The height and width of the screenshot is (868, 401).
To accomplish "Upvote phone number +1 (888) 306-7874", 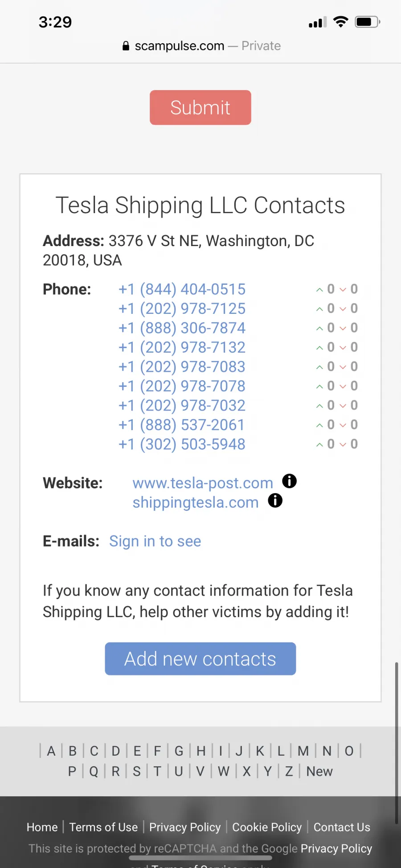I will 319,329.
